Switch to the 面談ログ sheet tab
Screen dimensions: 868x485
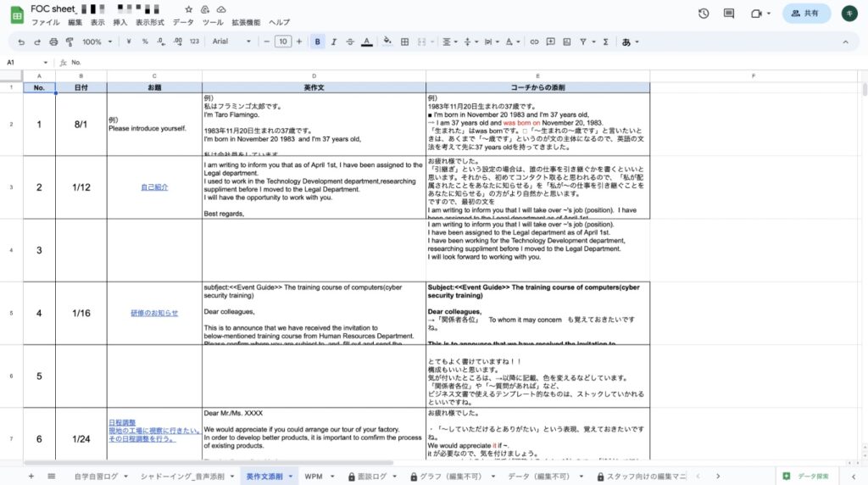pyautogui.click(x=372, y=477)
